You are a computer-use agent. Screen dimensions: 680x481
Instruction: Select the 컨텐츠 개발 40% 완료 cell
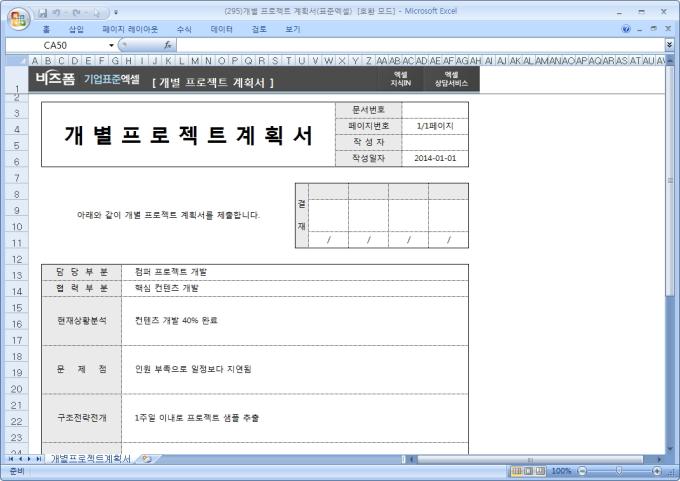point(295,321)
